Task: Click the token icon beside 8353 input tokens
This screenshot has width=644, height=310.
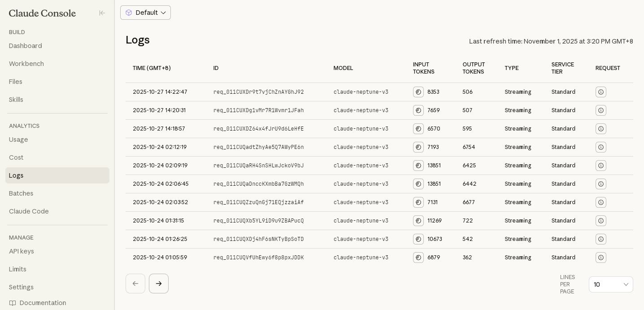Action: coord(418,92)
